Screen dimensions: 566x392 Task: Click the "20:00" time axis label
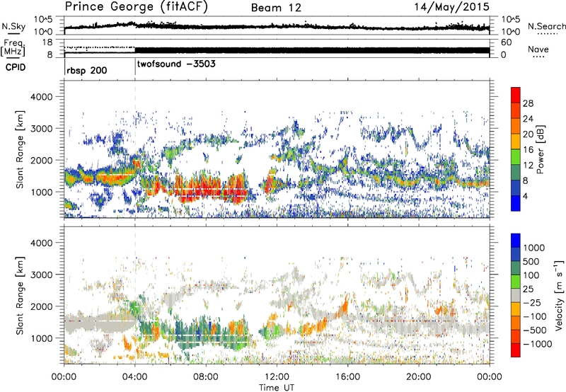tap(419, 376)
